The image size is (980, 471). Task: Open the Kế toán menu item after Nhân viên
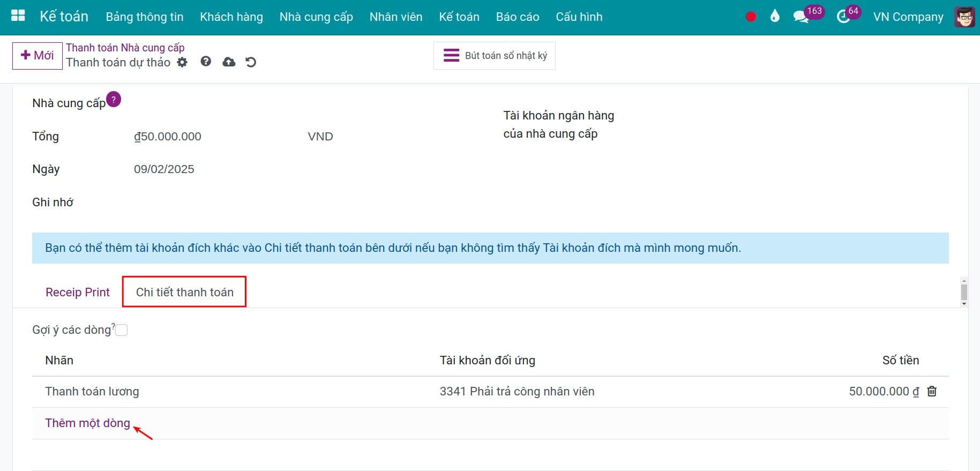[x=459, y=17]
